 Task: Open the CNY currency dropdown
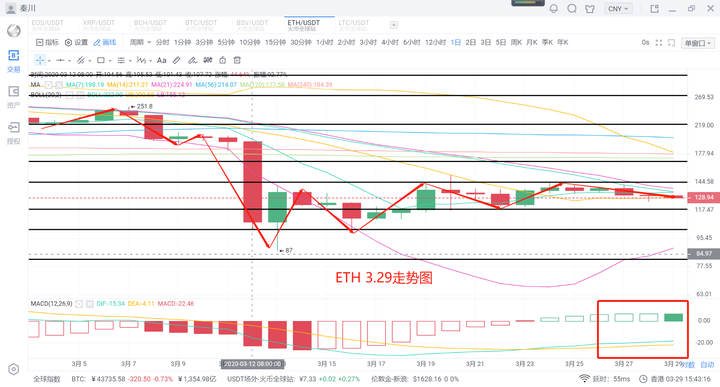pos(618,8)
